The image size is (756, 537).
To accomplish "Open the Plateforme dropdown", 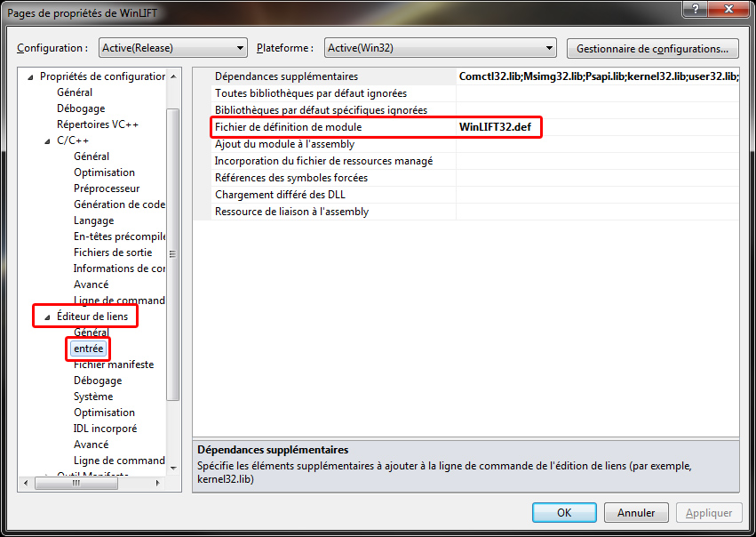I will (441, 48).
